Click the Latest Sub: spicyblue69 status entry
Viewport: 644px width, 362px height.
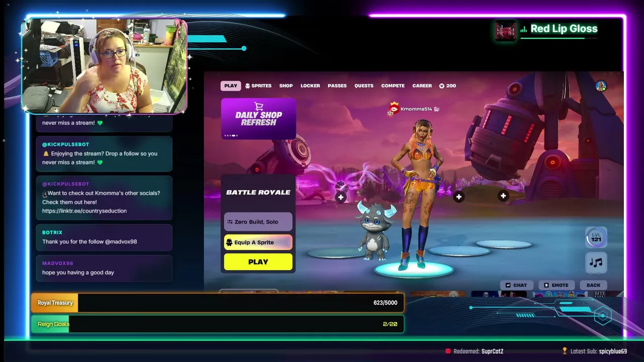[594, 351]
